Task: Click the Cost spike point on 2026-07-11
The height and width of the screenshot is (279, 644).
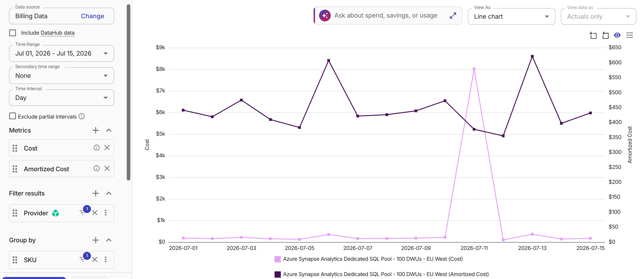Action: click(474, 69)
